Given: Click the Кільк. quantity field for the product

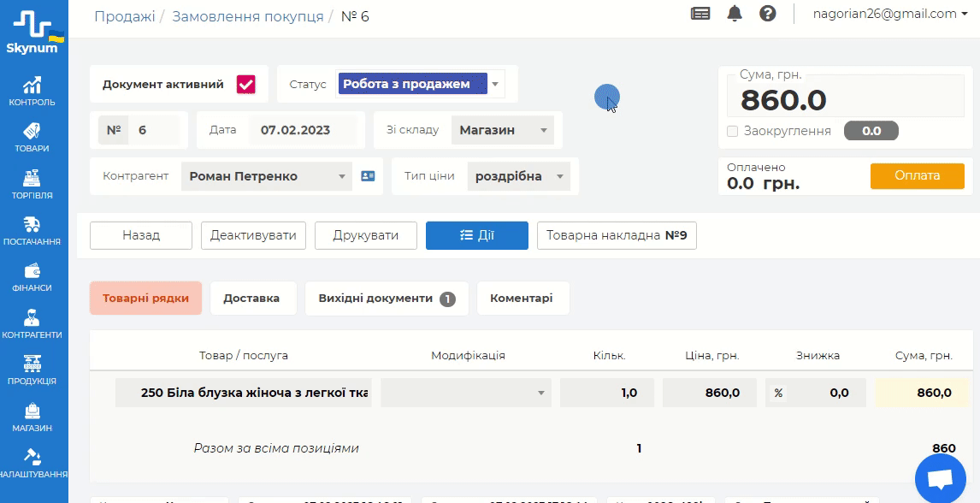Looking at the screenshot, I should pos(606,393).
